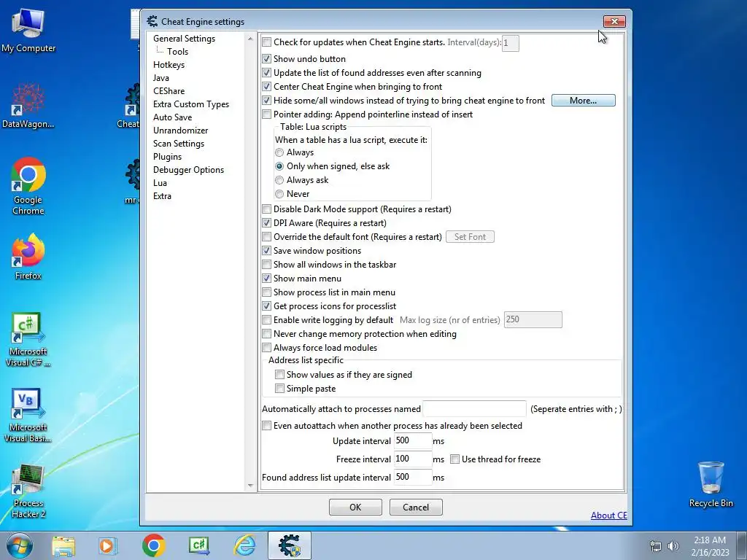
Task: Open Recycle Bin on desktop
Action: [711, 484]
